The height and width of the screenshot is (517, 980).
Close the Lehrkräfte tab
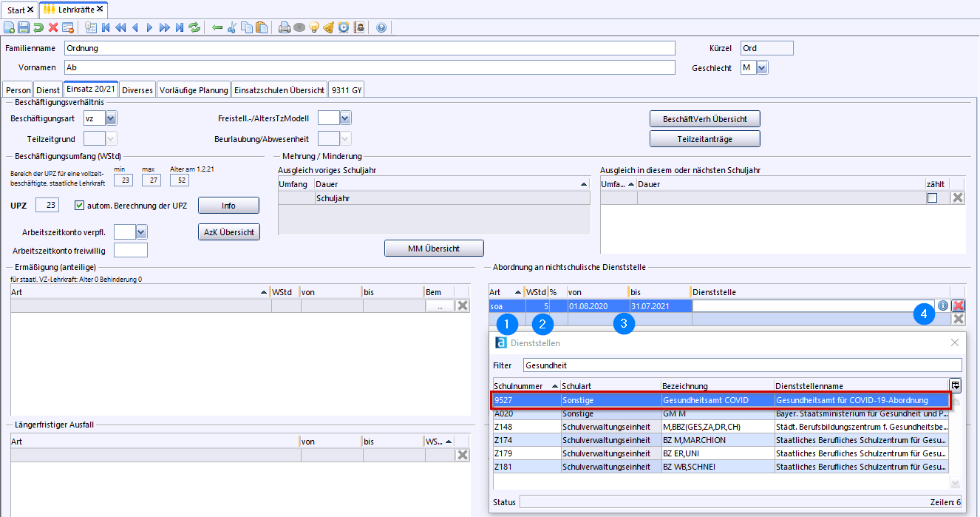tap(100, 9)
